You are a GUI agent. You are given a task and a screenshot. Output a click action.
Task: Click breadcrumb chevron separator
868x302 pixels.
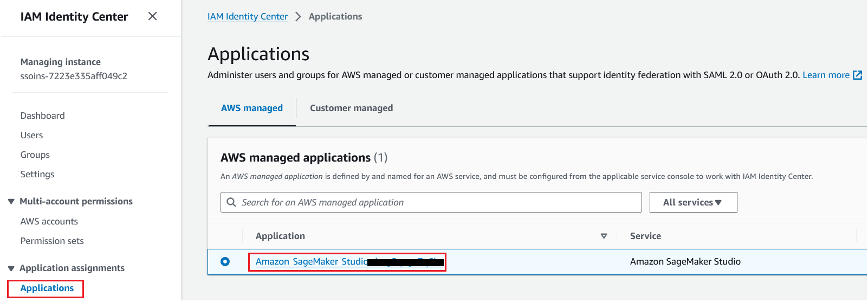[x=298, y=16]
